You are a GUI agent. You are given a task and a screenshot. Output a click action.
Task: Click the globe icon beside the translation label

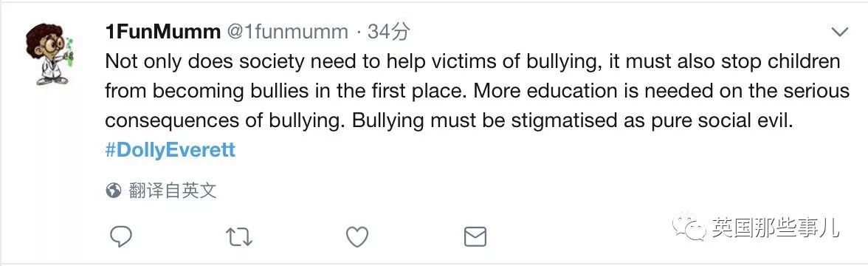[114, 191]
